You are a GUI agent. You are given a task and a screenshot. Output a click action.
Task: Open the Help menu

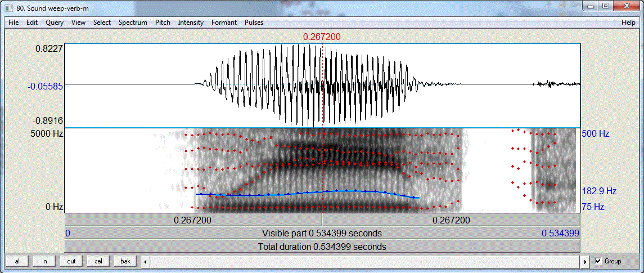pyautogui.click(x=628, y=23)
